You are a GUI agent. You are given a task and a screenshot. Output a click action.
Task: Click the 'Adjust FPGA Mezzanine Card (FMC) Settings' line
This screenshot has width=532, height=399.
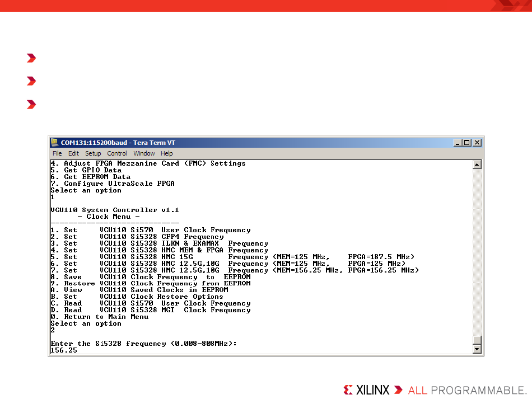[x=148, y=163]
